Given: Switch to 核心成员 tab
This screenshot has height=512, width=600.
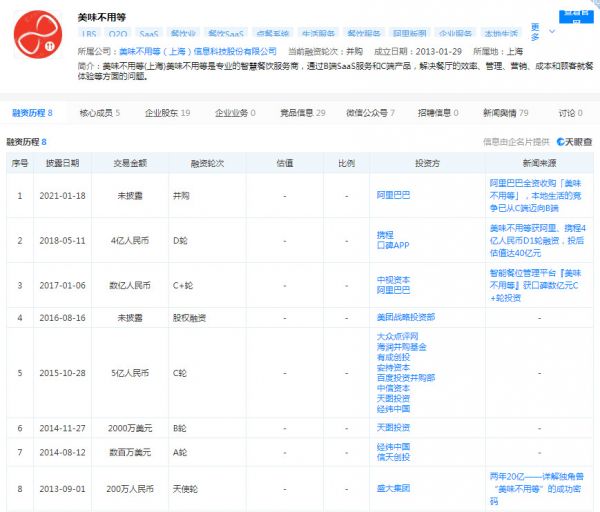Looking at the screenshot, I should point(99,114).
